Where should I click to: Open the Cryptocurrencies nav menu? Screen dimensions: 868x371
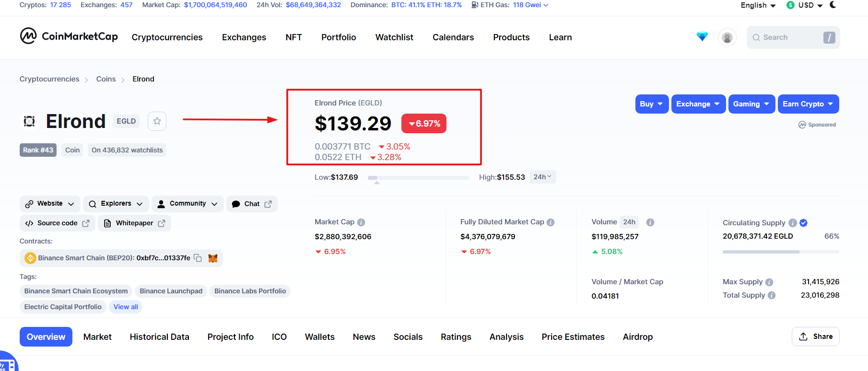[167, 37]
